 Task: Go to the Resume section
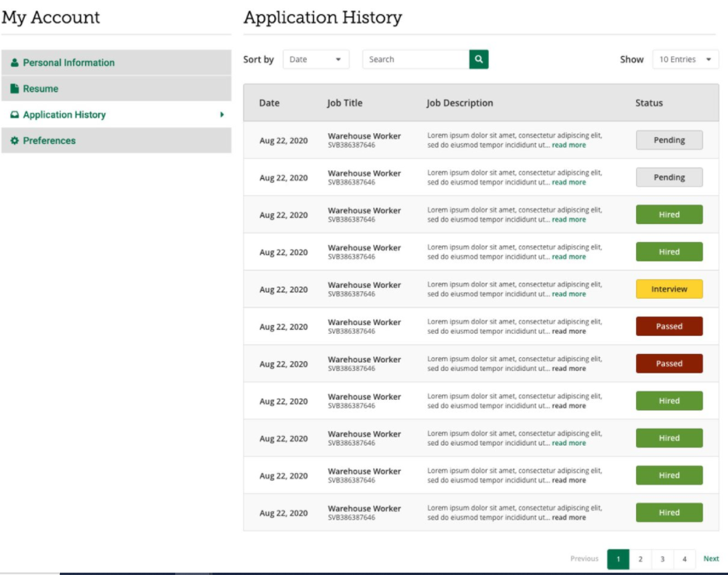click(x=116, y=89)
